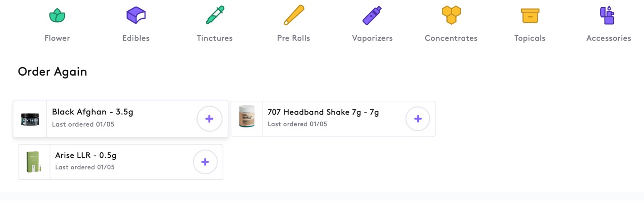This screenshot has width=644, height=209.
Task: Open the Tinctures dropper icon
Action: tap(215, 15)
